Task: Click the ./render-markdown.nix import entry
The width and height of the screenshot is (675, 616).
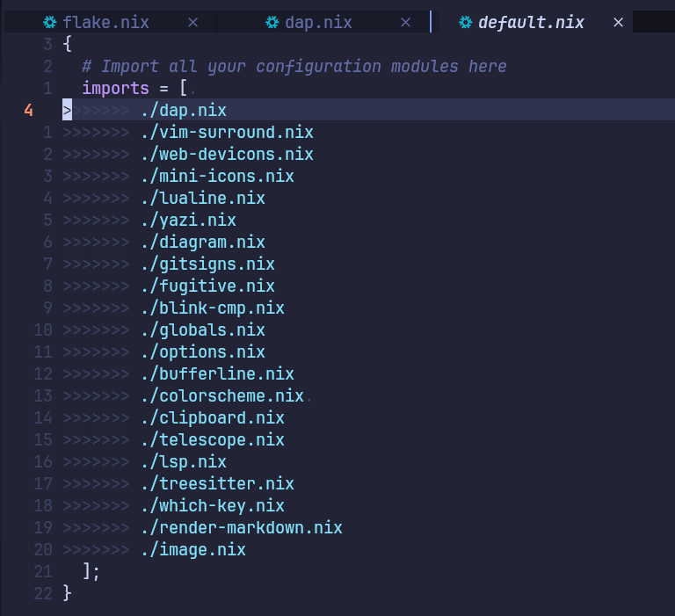Action: tap(241, 528)
